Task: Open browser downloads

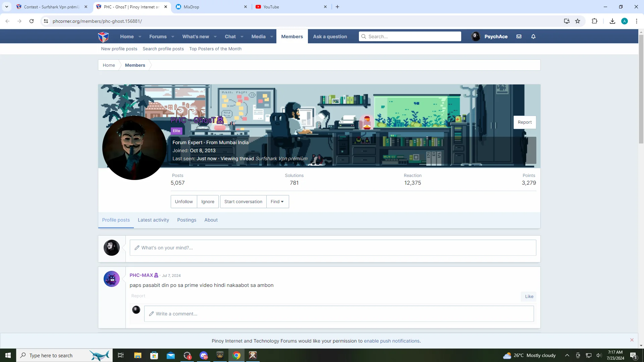Action: pyautogui.click(x=612, y=21)
